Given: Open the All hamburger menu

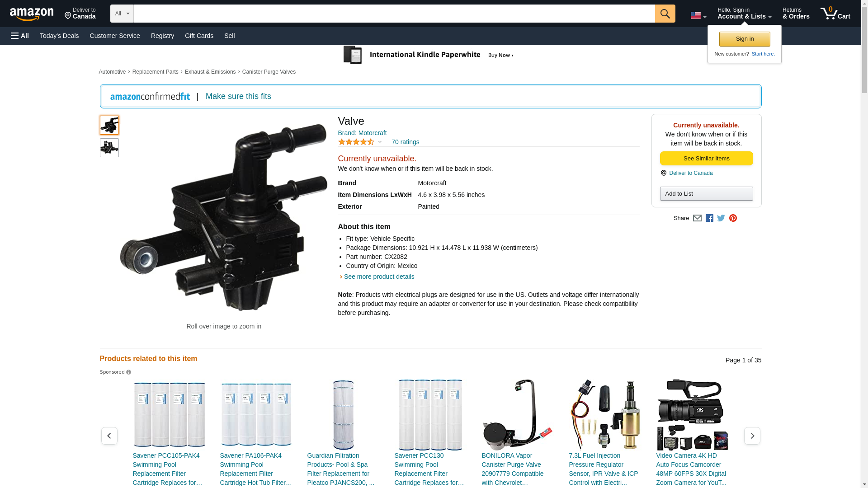Looking at the screenshot, I should [x=20, y=36].
